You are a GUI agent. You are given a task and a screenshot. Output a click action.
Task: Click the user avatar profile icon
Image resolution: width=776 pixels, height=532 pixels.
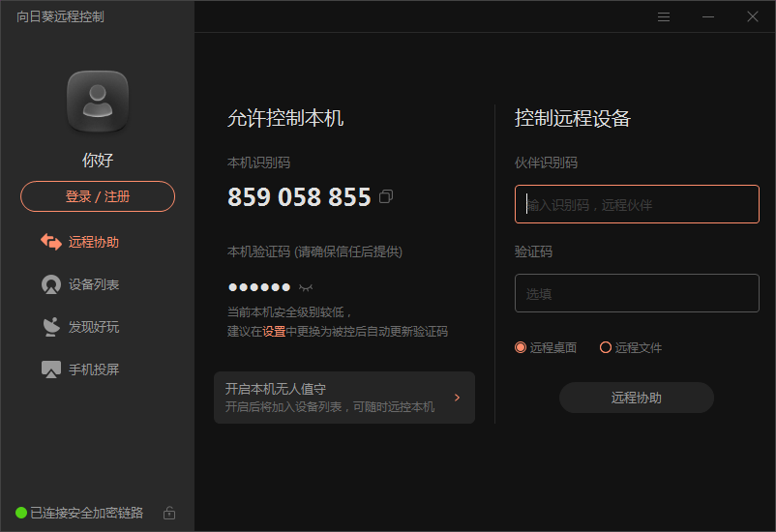click(x=98, y=102)
